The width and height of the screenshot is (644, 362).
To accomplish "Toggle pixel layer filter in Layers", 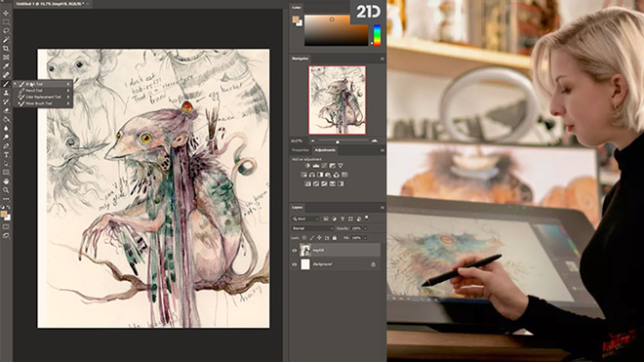I will coord(326,219).
